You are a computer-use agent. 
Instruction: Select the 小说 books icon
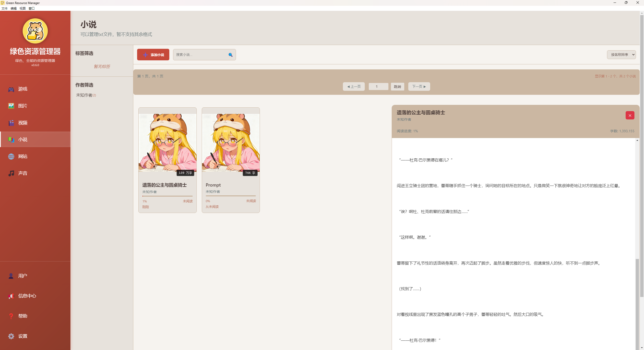[x=11, y=140]
